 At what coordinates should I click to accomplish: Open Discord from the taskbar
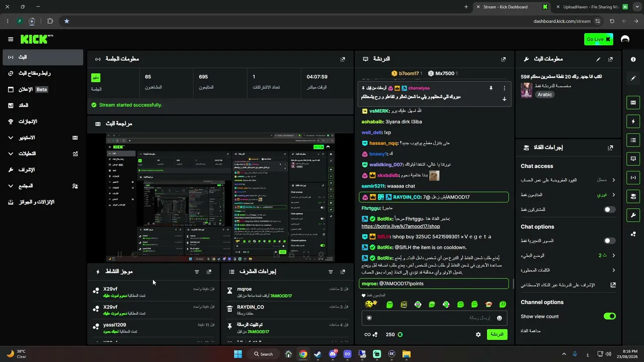tap(333, 354)
